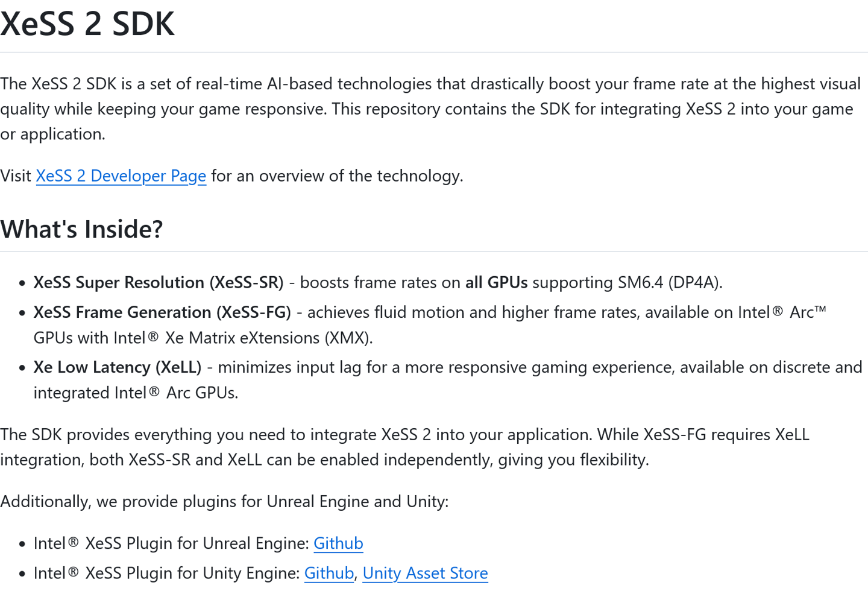The height and width of the screenshot is (597, 868).
Task: Click the "Xe Matrix eXtensions (XMX)" text
Action: point(269,338)
